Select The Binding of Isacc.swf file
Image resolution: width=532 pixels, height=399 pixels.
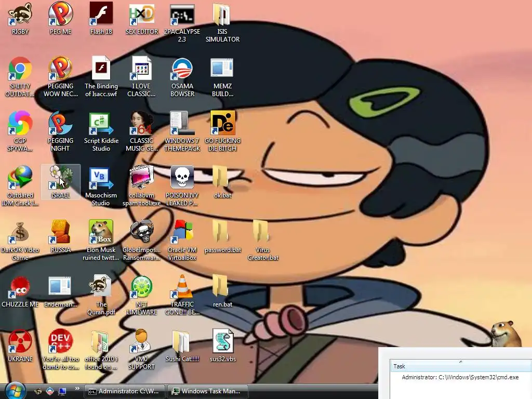click(101, 69)
